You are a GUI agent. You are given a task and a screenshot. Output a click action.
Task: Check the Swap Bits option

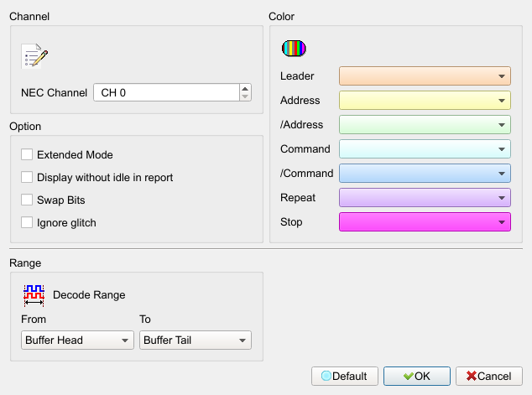(27, 200)
